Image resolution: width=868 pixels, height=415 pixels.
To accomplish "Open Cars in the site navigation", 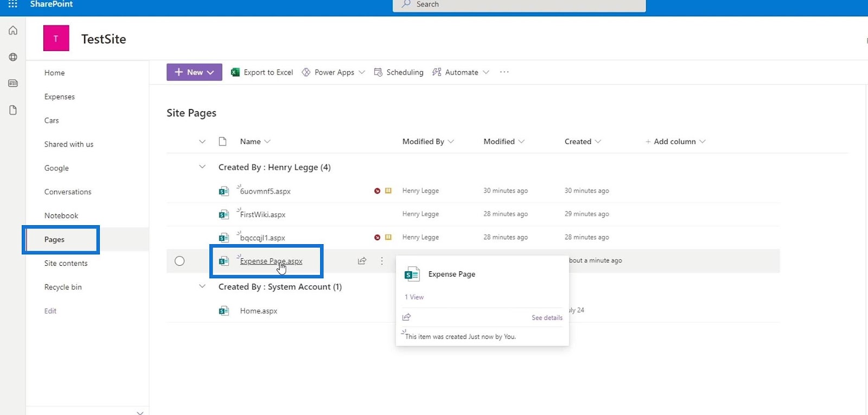I will pos(52,120).
